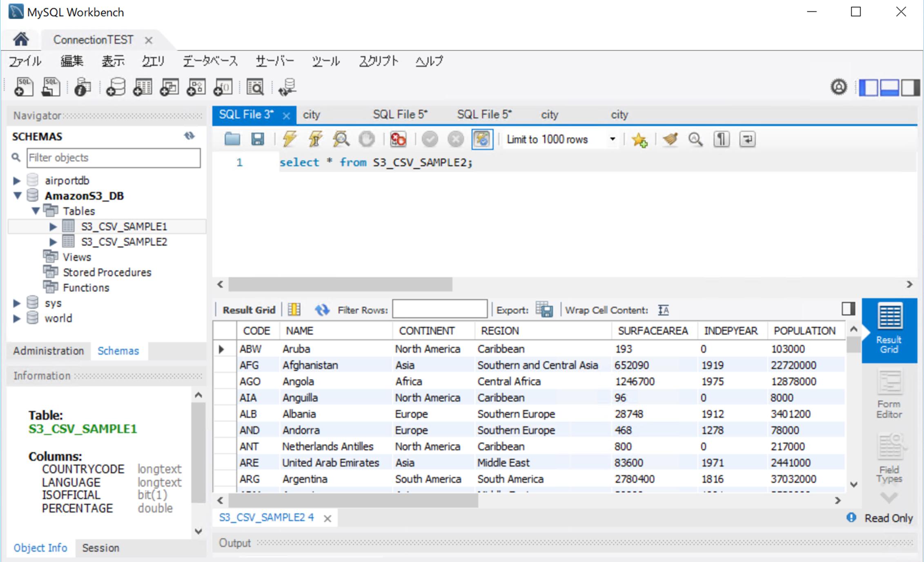
Task: Refresh the schemas list icon
Action: point(189,136)
